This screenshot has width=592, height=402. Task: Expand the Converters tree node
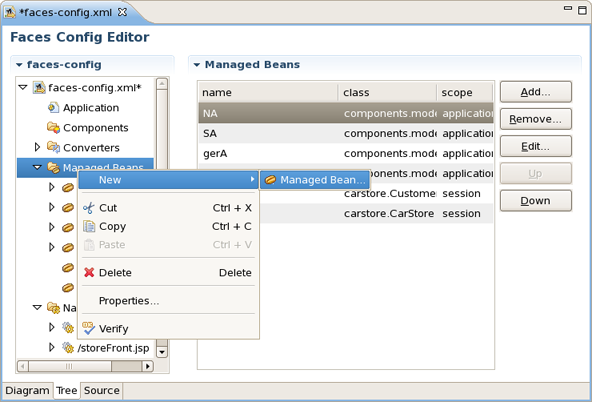(37, 147)
